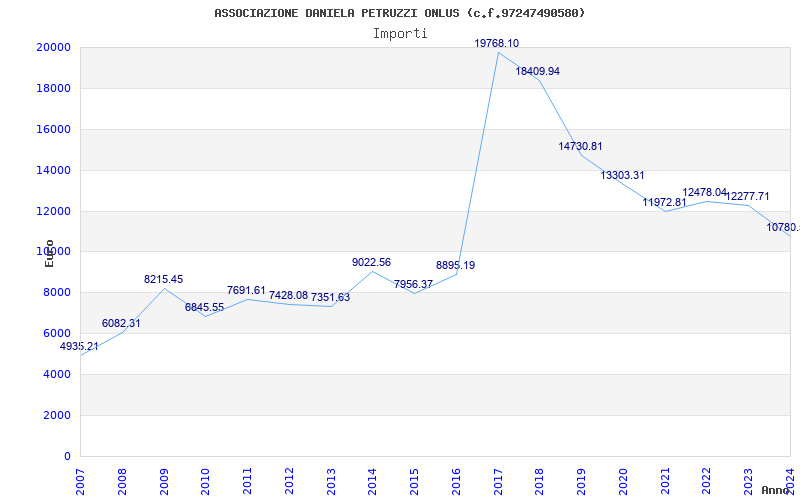Click the 2000 y-axis tick label

[56, 415]
